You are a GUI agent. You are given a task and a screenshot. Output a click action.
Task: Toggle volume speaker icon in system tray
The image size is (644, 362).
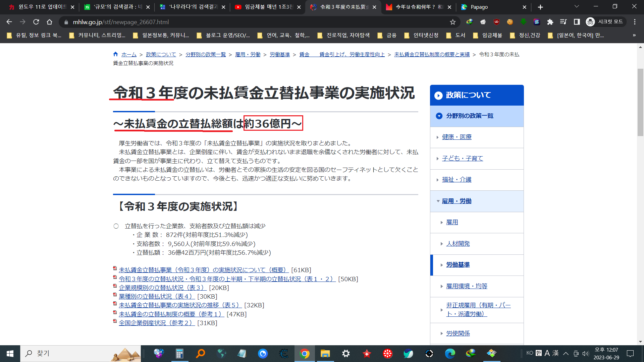coord(586,353)
